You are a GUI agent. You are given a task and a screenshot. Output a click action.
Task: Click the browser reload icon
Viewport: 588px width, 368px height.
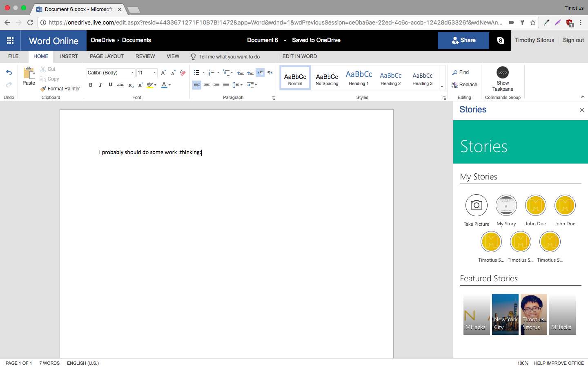[x=30, y=22]
